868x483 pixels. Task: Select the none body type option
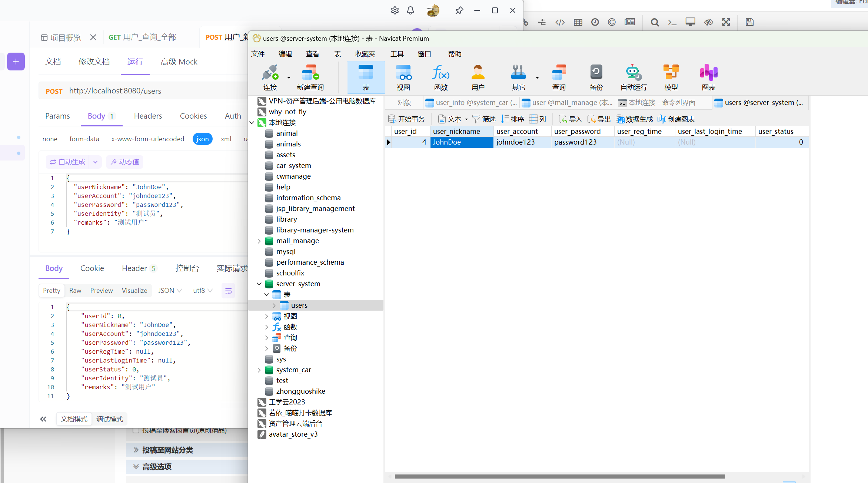pyautogui.click(x=50, y=139)
